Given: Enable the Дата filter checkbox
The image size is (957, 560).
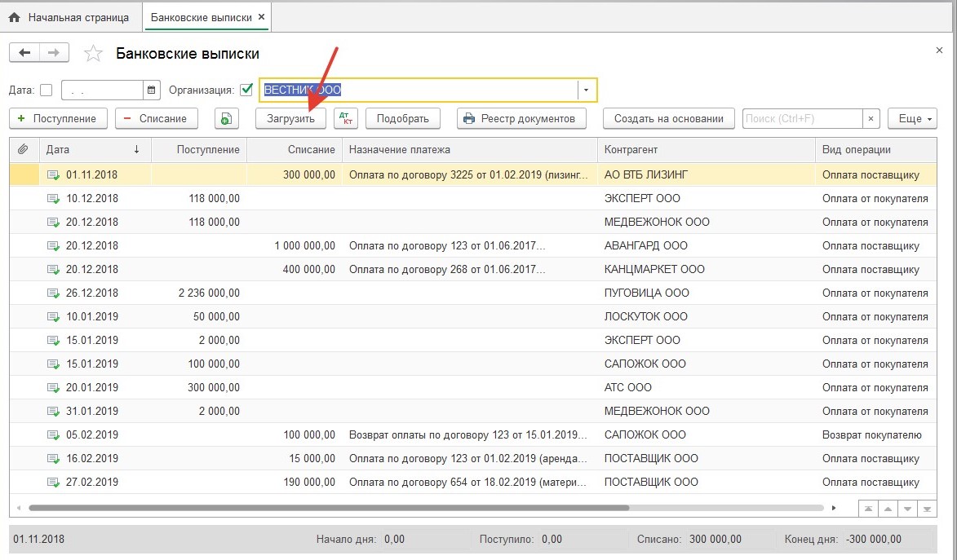Looking at the screenshot, I should tap(46, 90).
